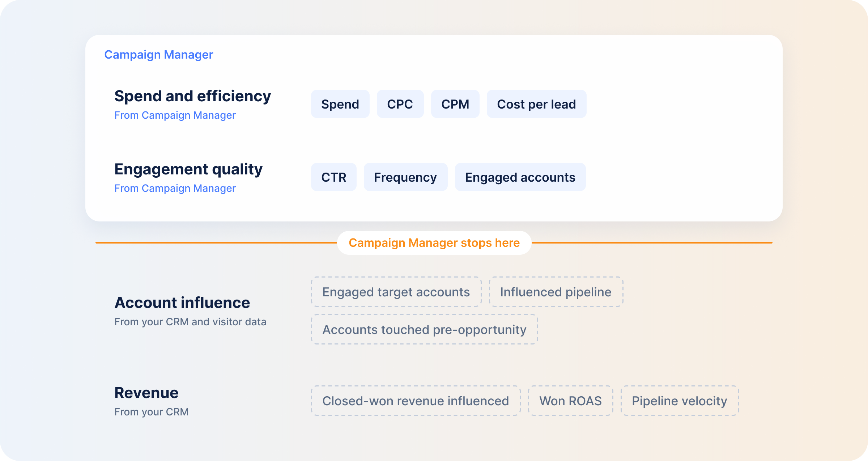Click the Account influence heading

[182, 303]
